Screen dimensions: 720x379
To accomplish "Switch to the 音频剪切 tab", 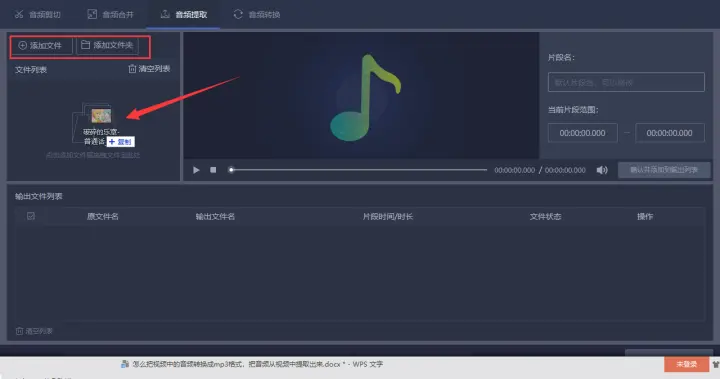I will (38, 15).
